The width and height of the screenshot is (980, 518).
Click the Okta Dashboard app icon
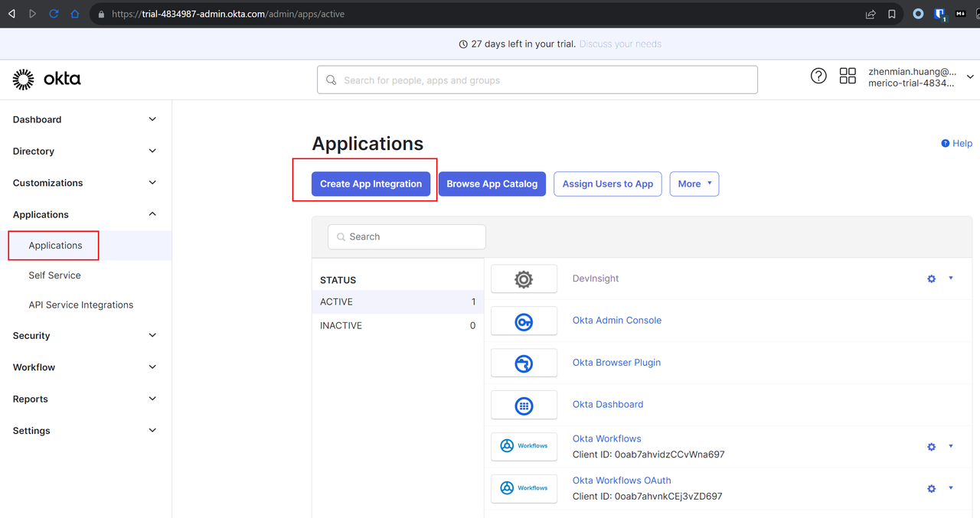pyautogui.click(x=524, y=405)
